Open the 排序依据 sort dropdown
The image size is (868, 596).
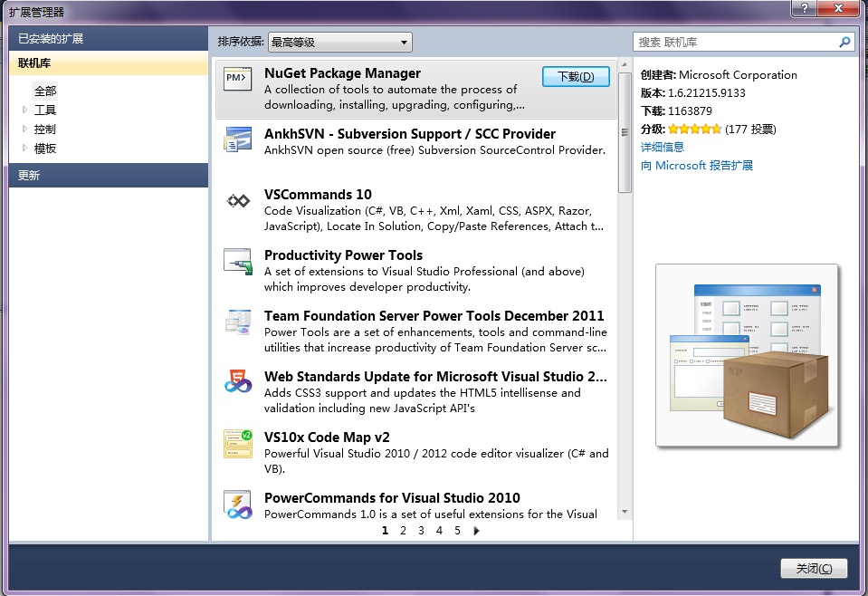(339, 42)
